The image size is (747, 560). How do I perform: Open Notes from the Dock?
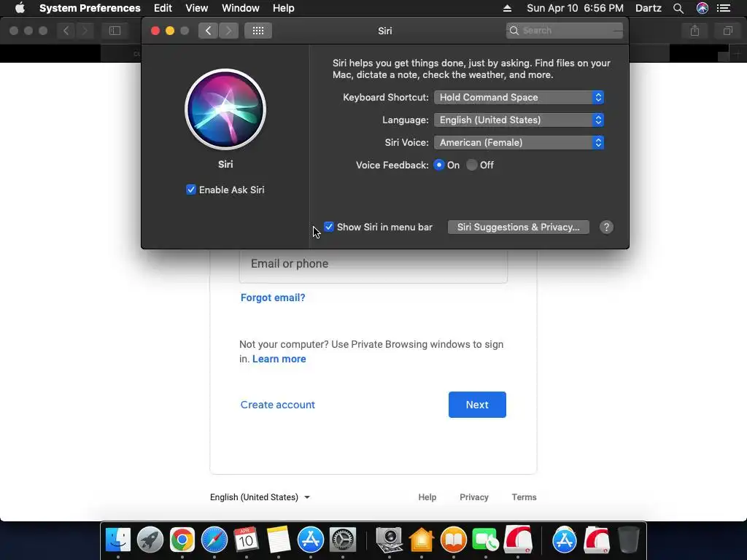coord(278,540)
